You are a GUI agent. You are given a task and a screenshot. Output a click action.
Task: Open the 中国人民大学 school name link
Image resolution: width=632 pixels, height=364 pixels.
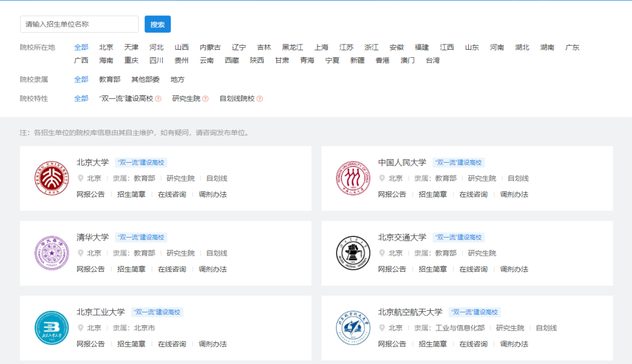click(402, 163)
